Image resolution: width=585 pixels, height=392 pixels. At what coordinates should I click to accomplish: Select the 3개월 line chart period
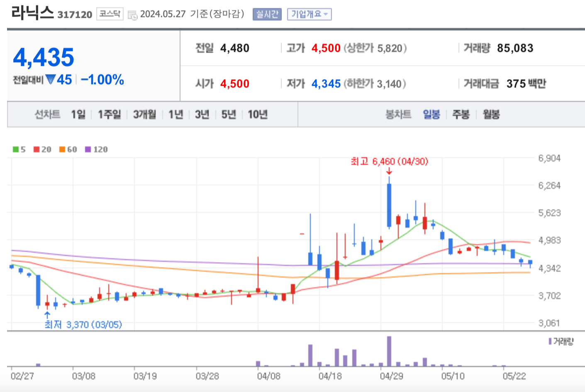click(x=145, y=114)
